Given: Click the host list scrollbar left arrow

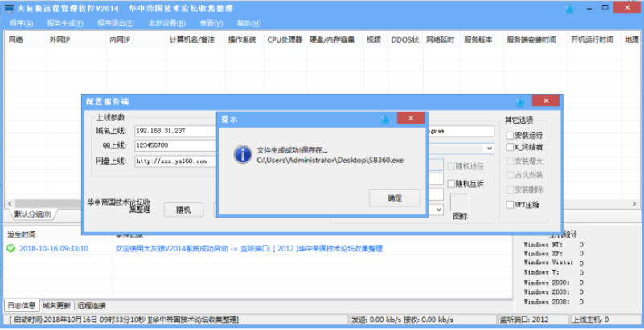Looking at the screenshot, I should coord(10,204).
